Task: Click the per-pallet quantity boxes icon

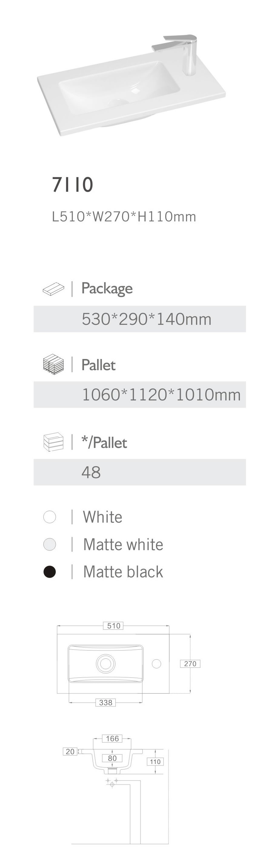Action: (53, 442)
